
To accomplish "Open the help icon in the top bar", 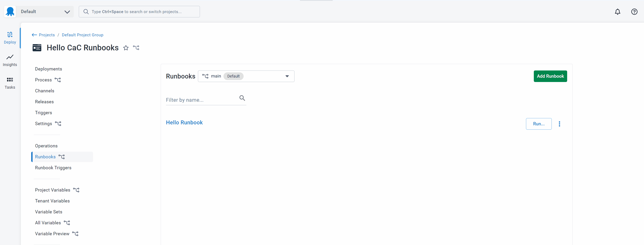I will point(634,12).
